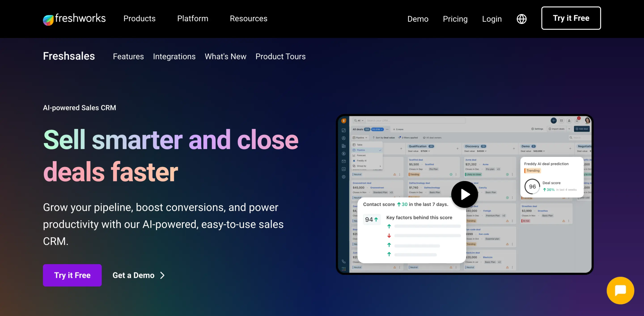
Task: Click the '5 more' views link in CRM preview
Action: click(398, 129)
